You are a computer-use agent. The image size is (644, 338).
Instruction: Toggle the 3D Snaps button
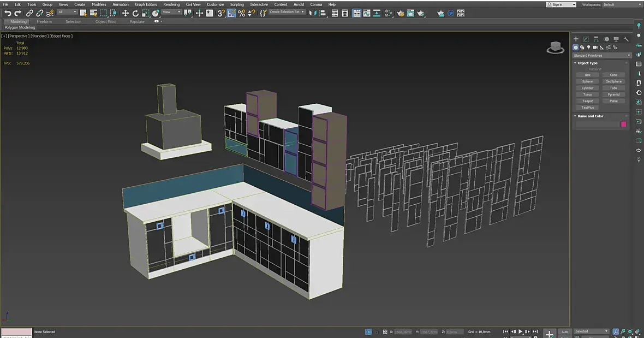pyautogui.click(x=221, y=13)
